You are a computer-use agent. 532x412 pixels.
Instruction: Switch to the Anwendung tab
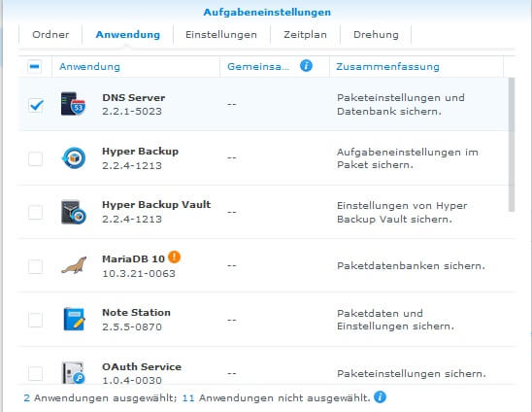[x=128, y=35]
